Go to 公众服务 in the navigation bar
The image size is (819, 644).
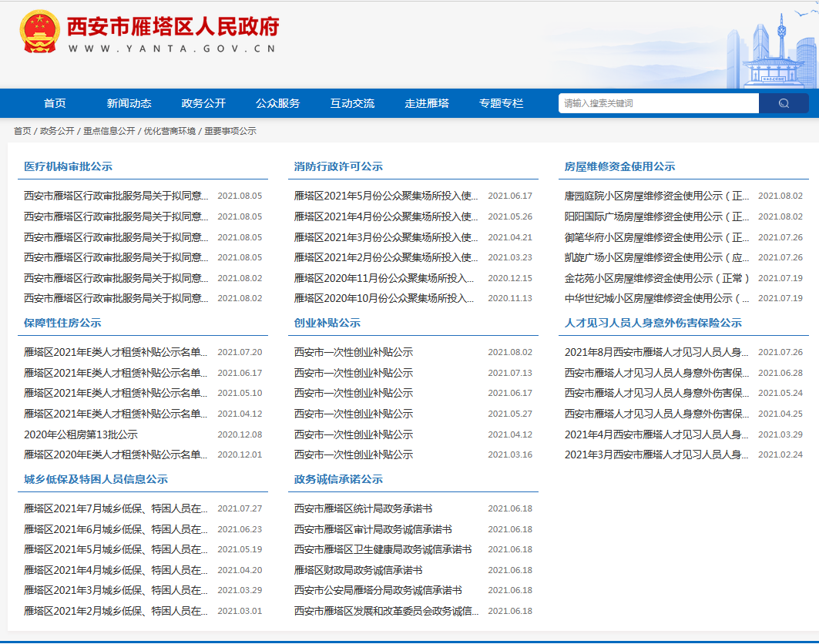click(277, 103)
